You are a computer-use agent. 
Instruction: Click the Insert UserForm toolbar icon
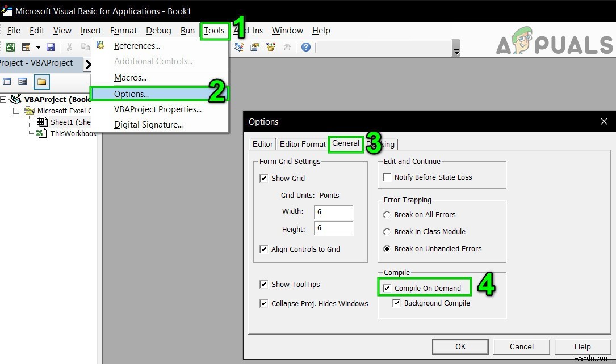pyautogui.click(x=26, y=47)
